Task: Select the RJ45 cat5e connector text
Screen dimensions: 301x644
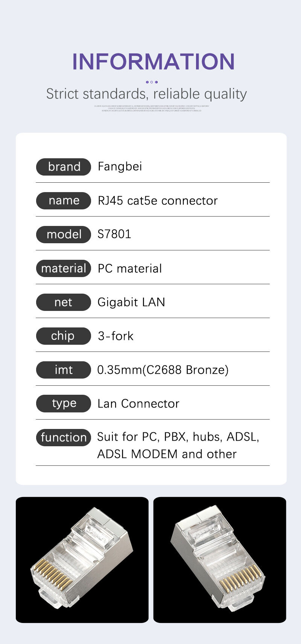Action: tap(157, 200)
